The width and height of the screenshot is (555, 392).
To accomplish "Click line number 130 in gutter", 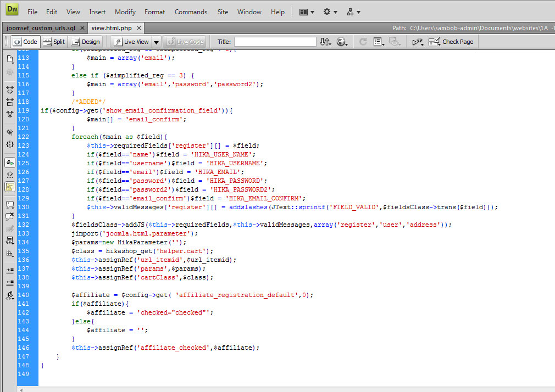I will pos(24,207).
